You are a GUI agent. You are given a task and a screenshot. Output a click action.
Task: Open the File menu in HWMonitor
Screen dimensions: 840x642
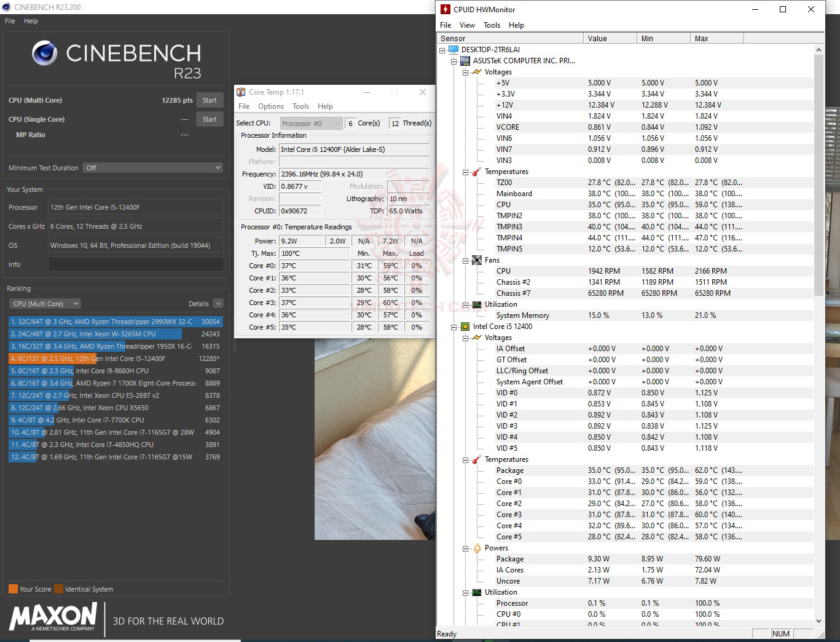[x=446, y=25]
